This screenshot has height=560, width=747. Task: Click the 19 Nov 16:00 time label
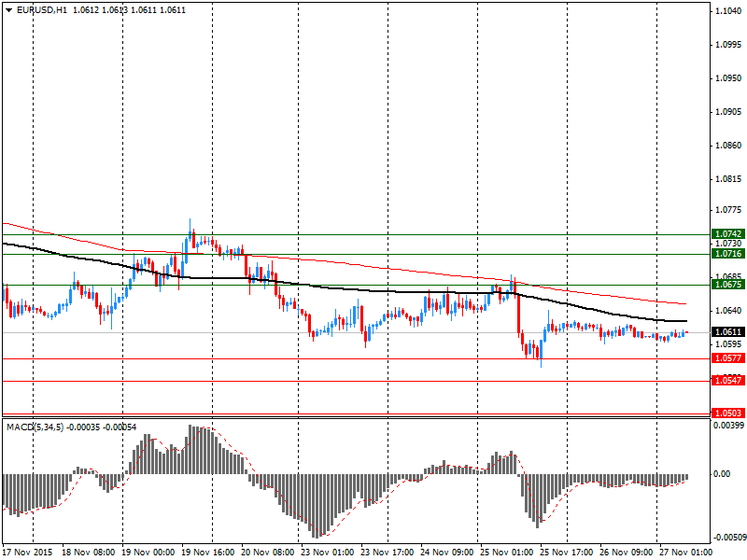(x=207, y=553)
